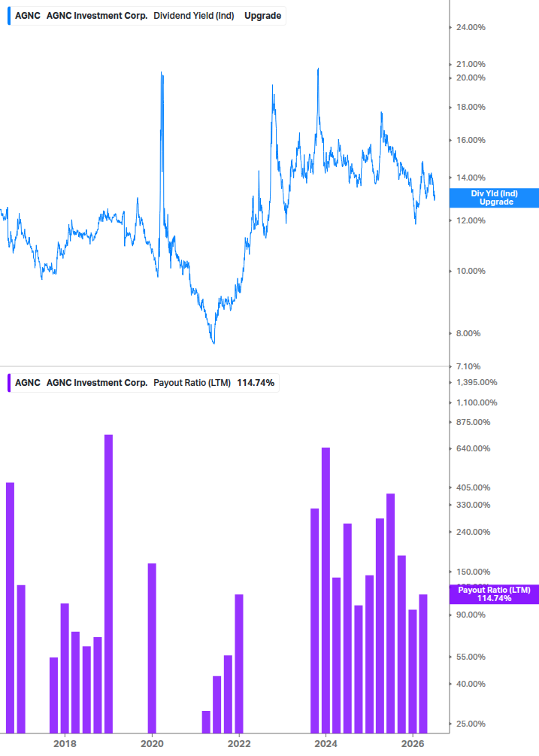Click the 18.00% yield axis label
This screenshot has height=756, width=539.
[471, 107]
